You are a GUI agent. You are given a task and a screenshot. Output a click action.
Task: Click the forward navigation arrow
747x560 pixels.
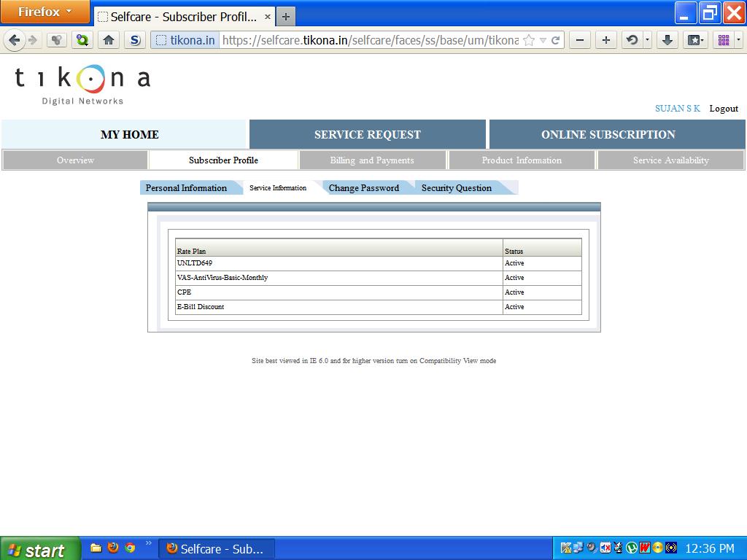pyautogui.click(x=32, y=40)
